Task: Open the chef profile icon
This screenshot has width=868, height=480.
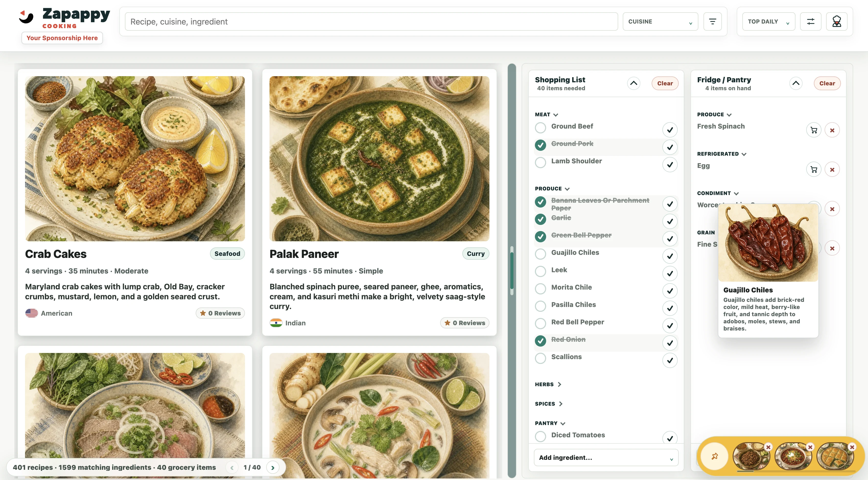Action: pyautogui.click(x=837, y=21)
